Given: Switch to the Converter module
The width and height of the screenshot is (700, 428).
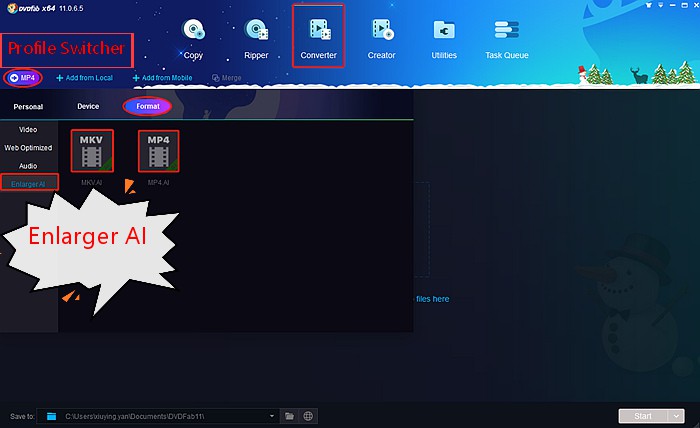Looking at the screenshot, I should (318, 37).
